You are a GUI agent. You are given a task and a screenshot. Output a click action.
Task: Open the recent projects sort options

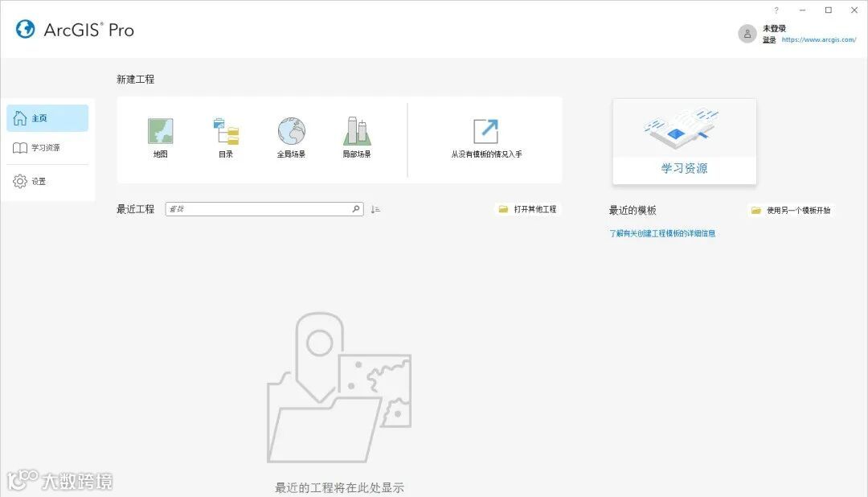coord(375,209)
